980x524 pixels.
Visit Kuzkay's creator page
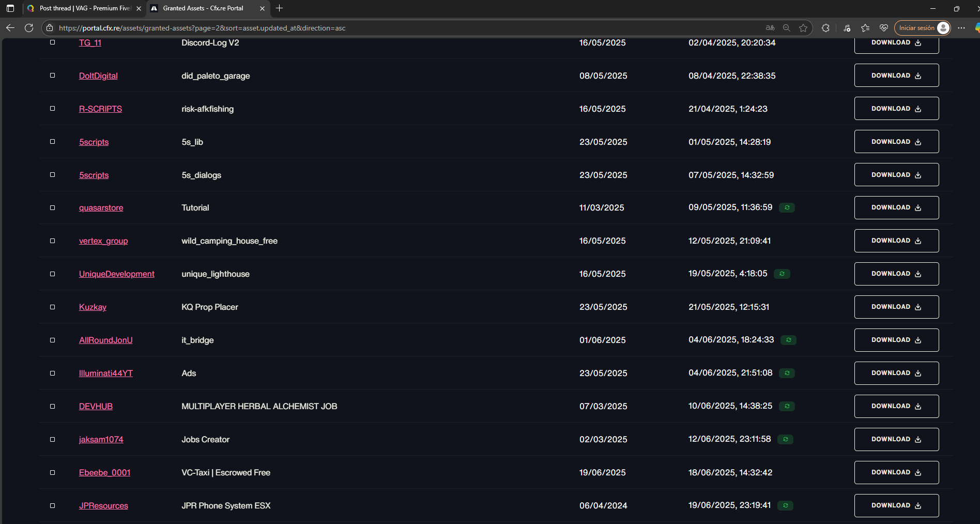[93, 307]
